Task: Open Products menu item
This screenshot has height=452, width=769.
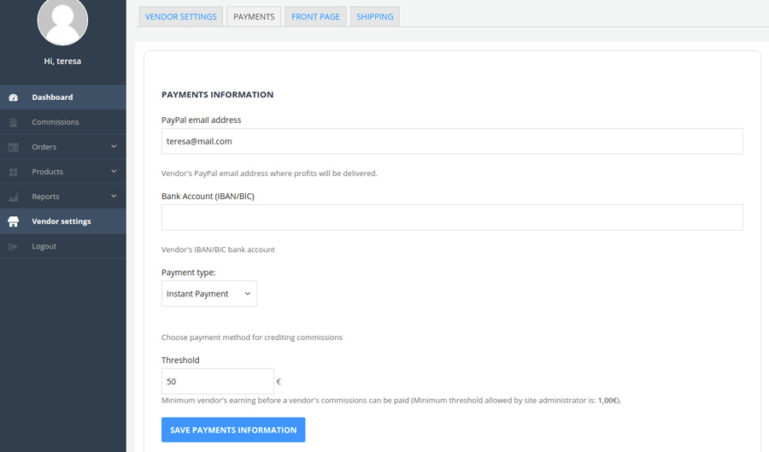Action: click(x=63, y=172)
